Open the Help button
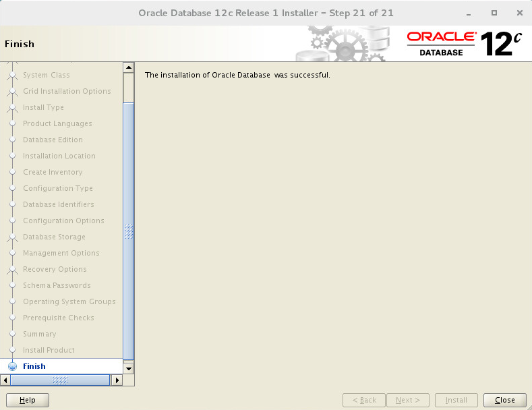Screen dimensions: 532x410 pyautogui.click(x=28, y=400)
